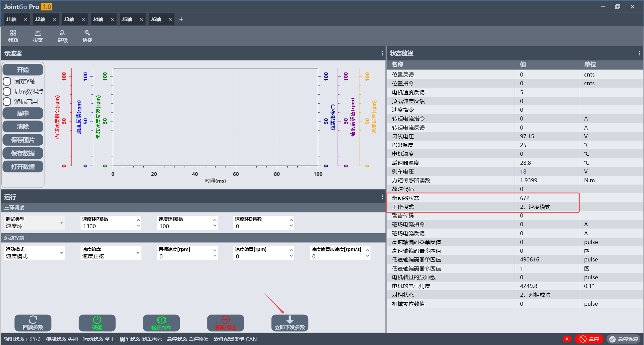The width and height of the screenshot is (644, 345).
Task: Click the 保存图片 save image button
Action: click(23, 140)
